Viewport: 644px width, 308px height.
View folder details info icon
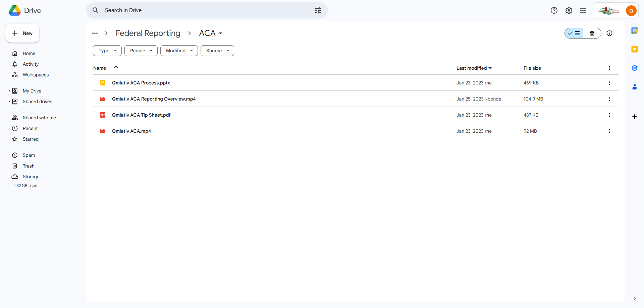tap(609, 33)
